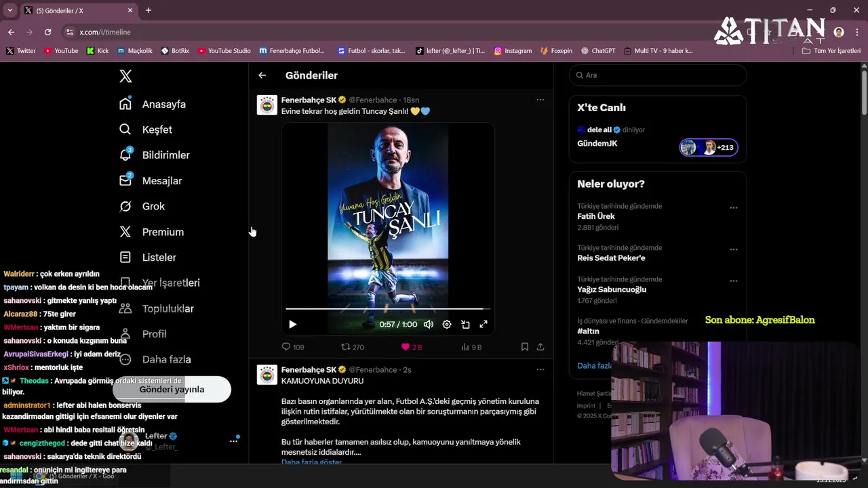Open Reis Sedat Peker'e trending topic
868x488 pixels.
point(611,258)
